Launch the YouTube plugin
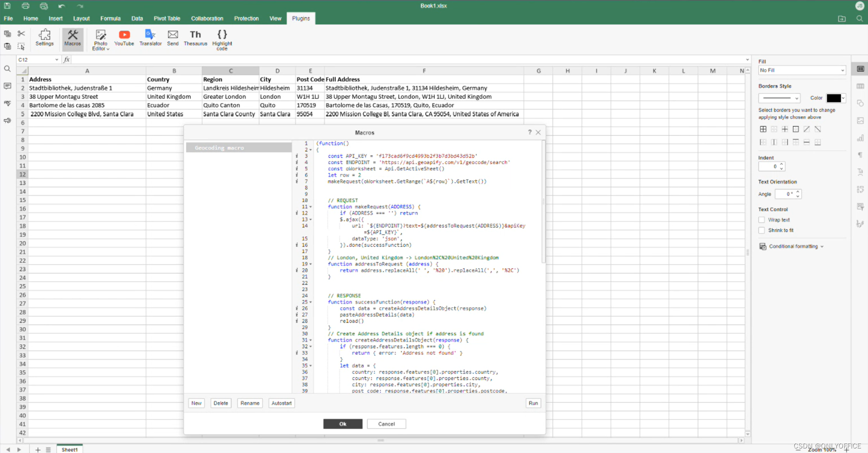868x453 pixels. 124,38
